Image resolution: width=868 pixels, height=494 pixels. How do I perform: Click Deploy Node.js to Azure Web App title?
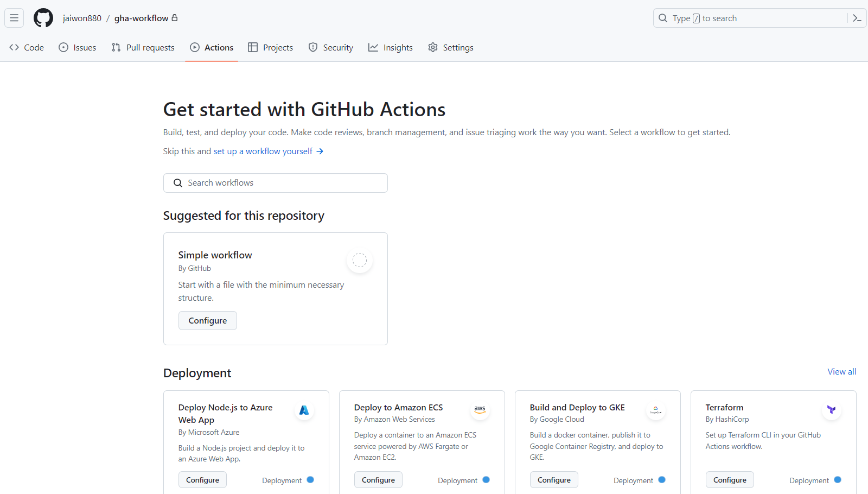[x=226, y=414]
